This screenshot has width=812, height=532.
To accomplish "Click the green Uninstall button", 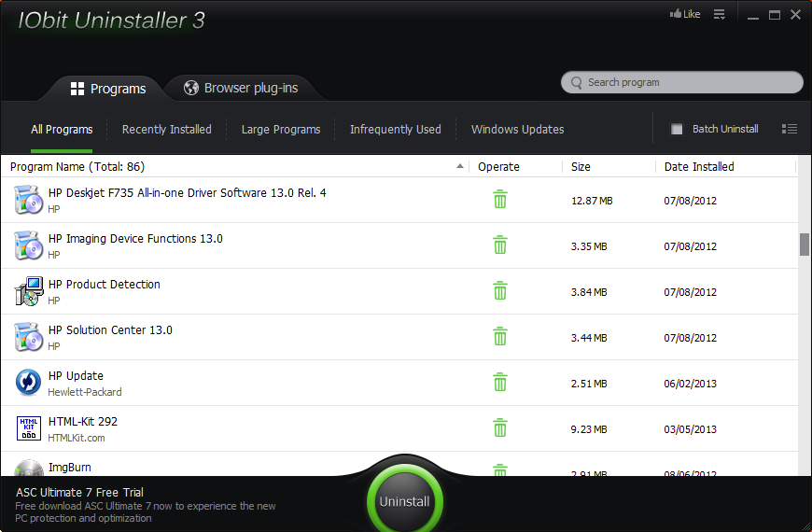I will click(x=404, y=500).
